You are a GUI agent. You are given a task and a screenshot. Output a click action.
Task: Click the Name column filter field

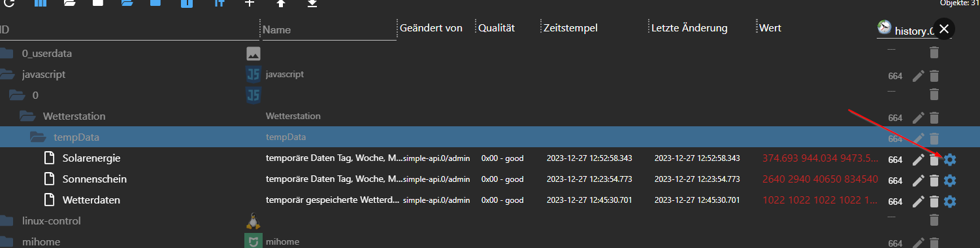tap(328, 29)
